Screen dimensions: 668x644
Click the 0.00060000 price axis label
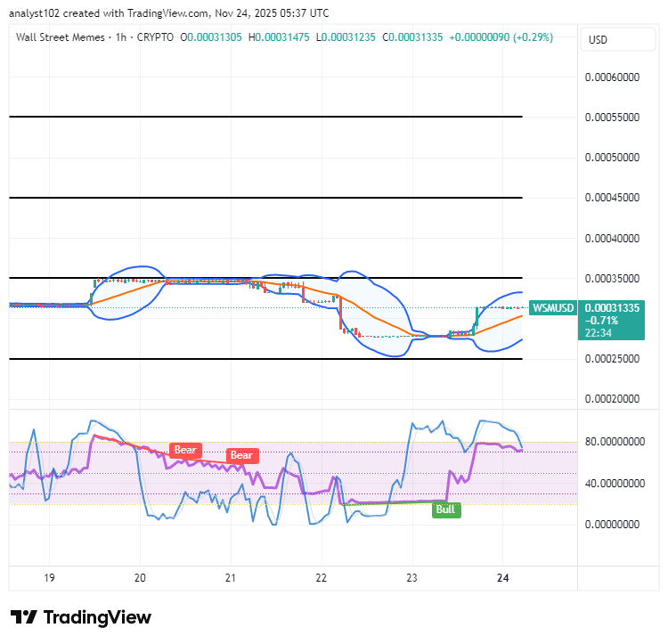(612, 77)
